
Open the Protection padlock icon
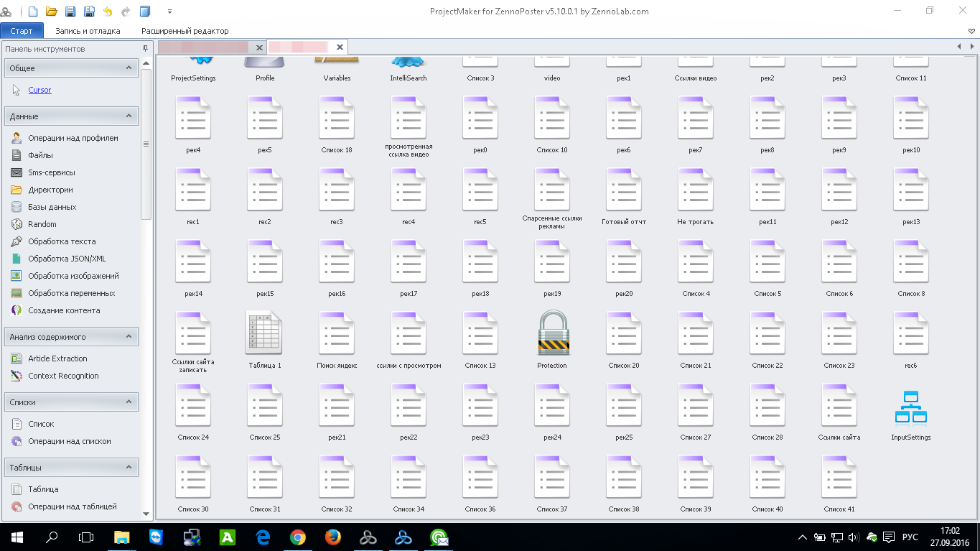(552, 333)
